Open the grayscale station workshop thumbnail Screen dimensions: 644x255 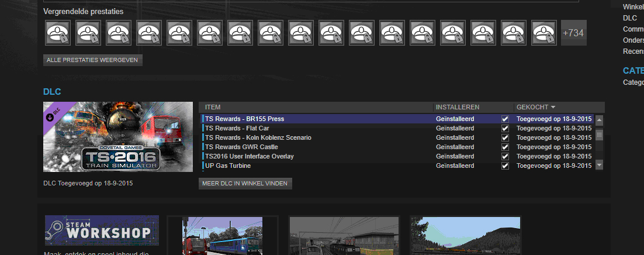click(x=344, y=236)
